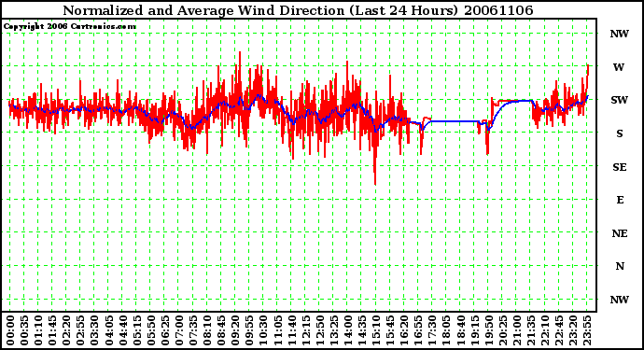Select the "N" direction label
This screenshot has width=644, height=350.
pyautogui.click(x=620, y=267)
